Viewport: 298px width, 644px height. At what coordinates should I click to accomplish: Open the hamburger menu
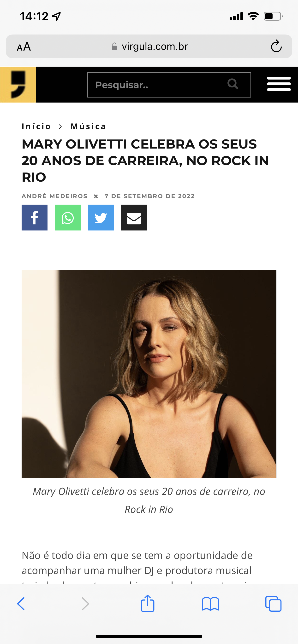tap(279, 84)
